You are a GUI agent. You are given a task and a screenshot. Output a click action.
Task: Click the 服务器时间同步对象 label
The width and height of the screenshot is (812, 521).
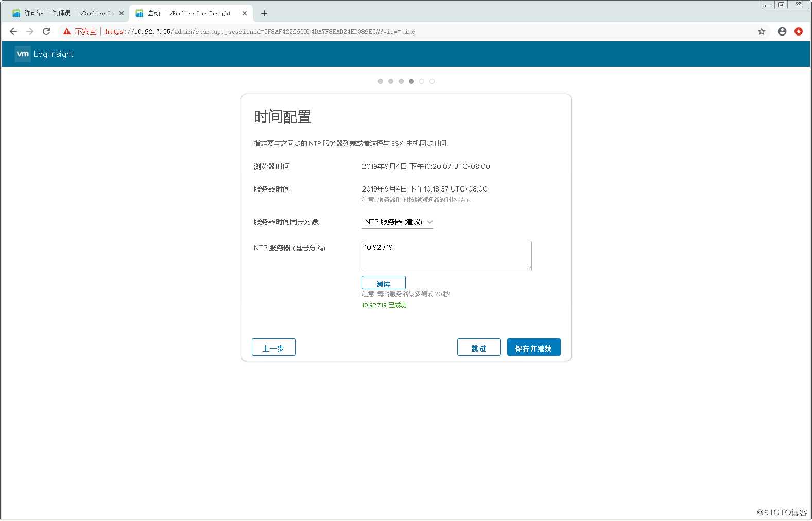pos(286,222)
